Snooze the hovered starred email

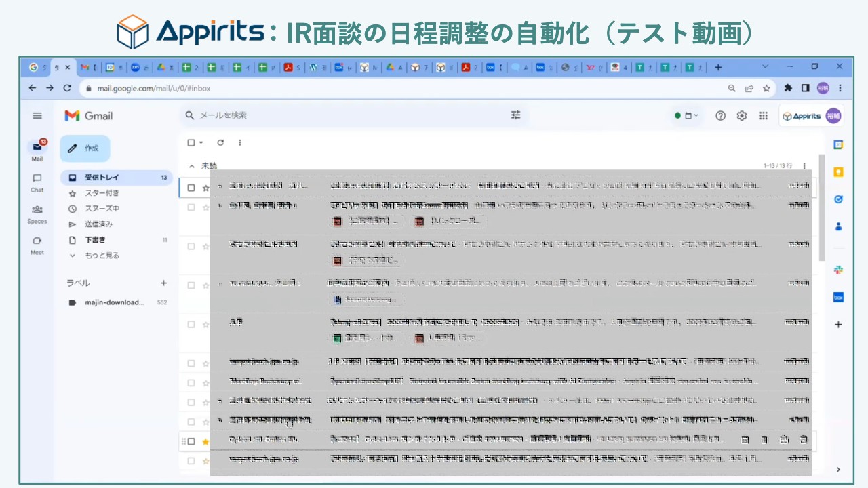coord(804,441)
